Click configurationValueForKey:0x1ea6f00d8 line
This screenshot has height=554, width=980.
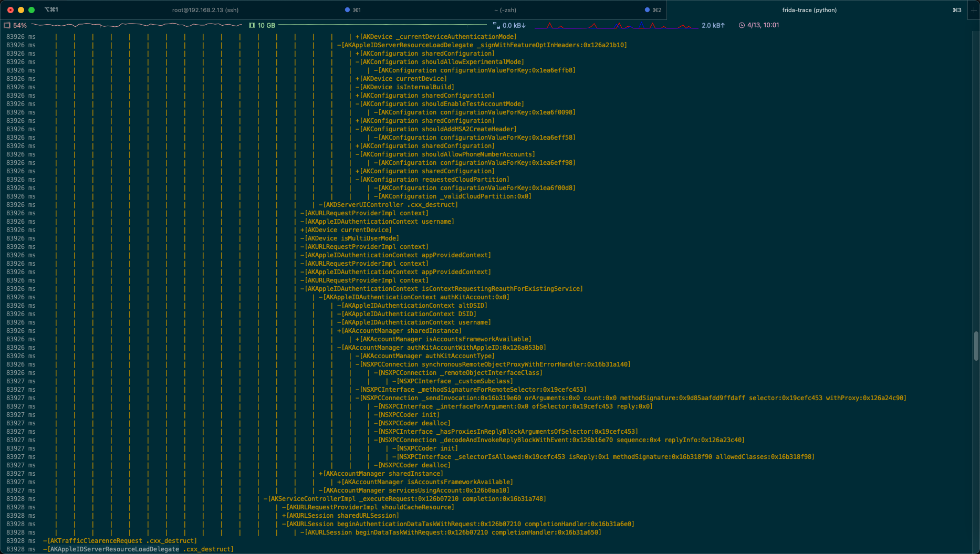pyautogui.click(x=475, y=188)
